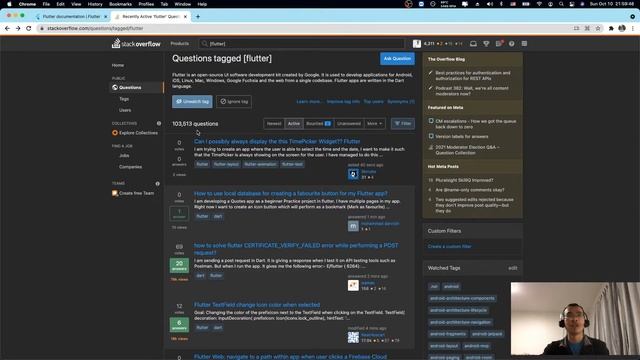Open Flutter TextField change icon color question

(257, 305)
